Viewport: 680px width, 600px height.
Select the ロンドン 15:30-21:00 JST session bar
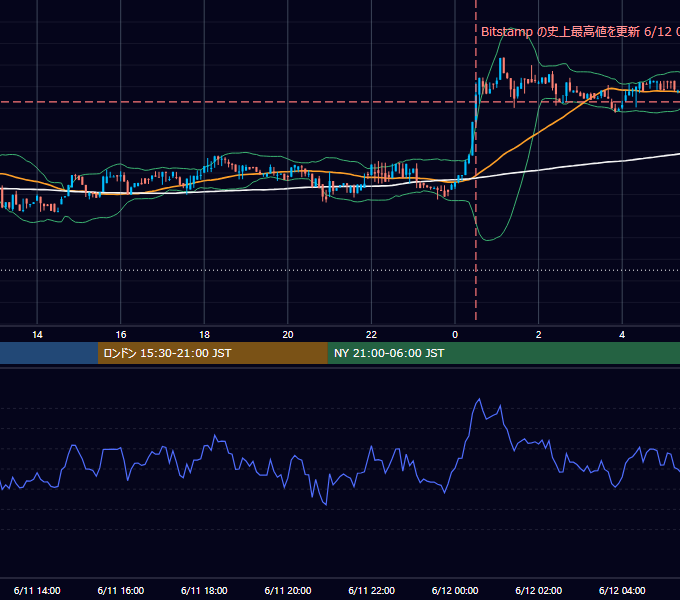tap(212, 353)
